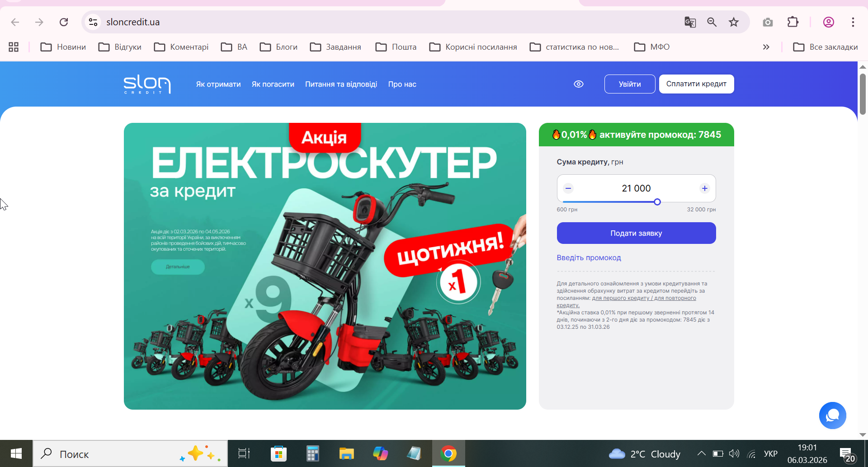Open the Відгуки bookmark folder
This screenshot has width=868, height=467.
point(120,47)
